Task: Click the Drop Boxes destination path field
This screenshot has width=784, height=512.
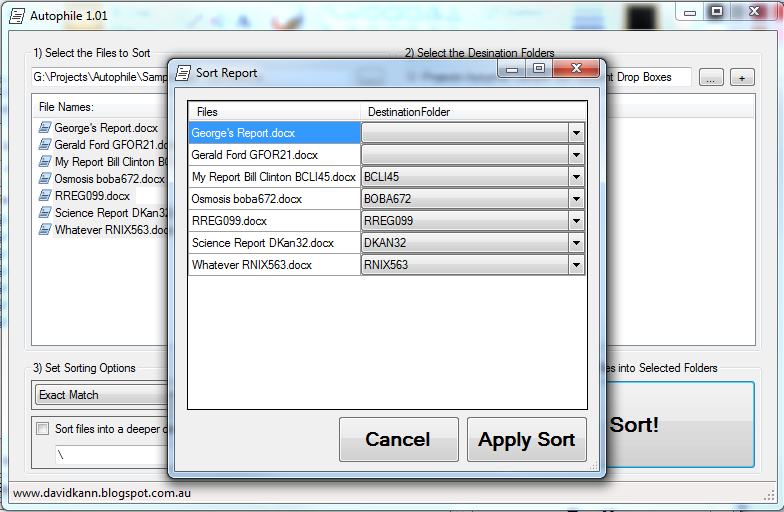Action: [x=648, y=77]
